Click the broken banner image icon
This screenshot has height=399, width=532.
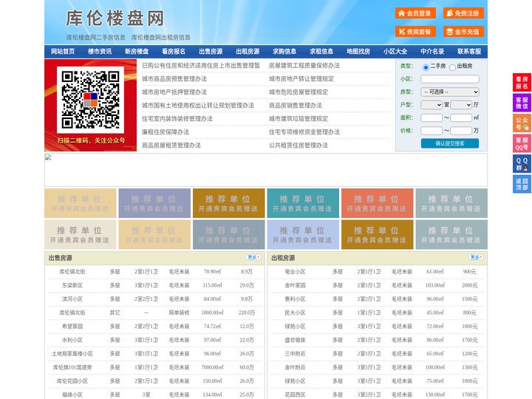pos(48,157)
